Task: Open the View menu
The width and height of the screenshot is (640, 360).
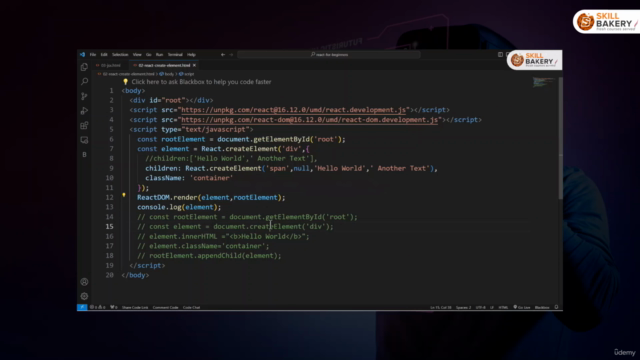Action: 137,54
